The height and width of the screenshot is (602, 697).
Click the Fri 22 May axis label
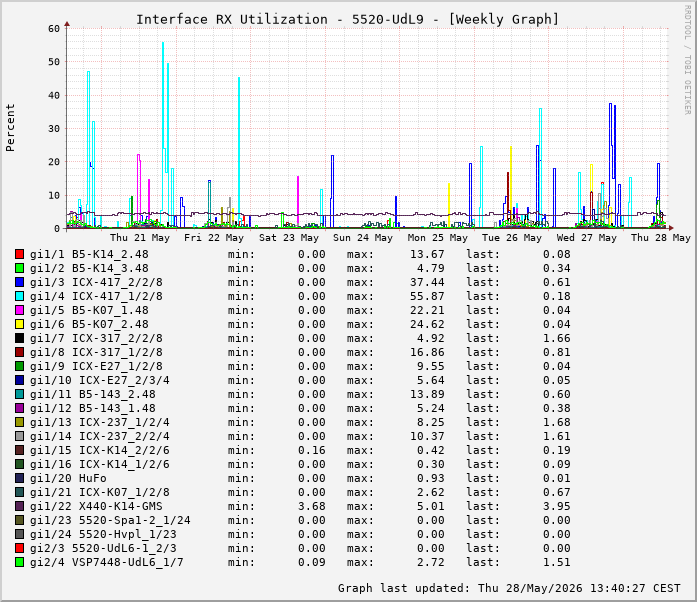tap(214, 238)
